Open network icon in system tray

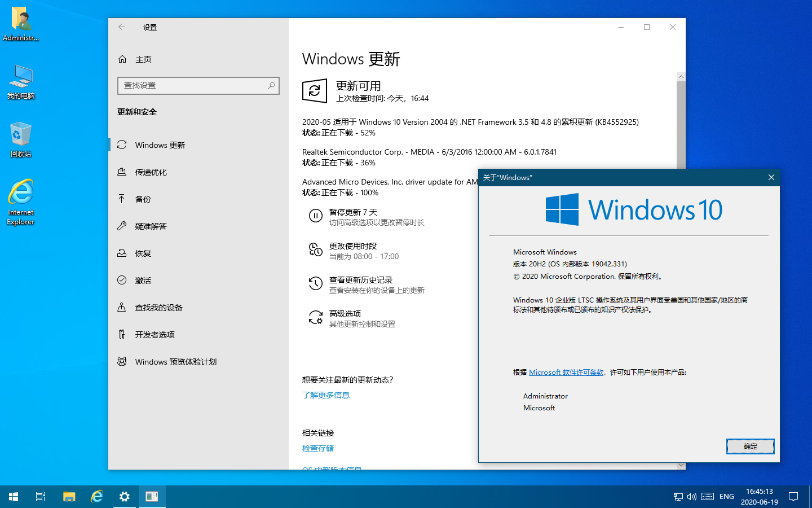pyautogui.click(x=678, y=497)
